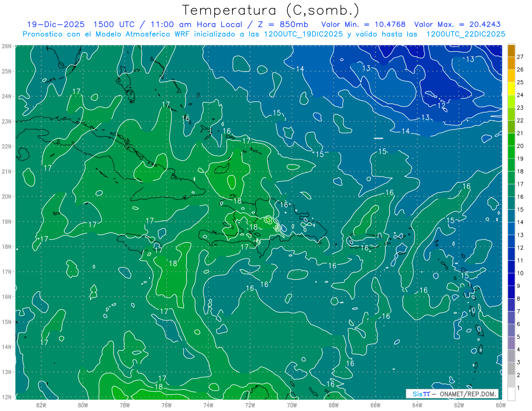The image size is (532, 411).
Task: Select the 72W longitude axis label
Action: coord(250,405)
